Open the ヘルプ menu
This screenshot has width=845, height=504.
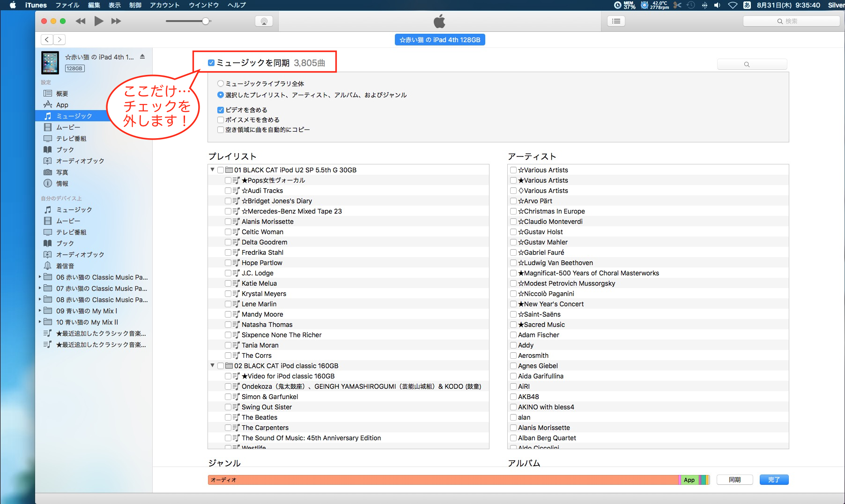coord(237,5)
